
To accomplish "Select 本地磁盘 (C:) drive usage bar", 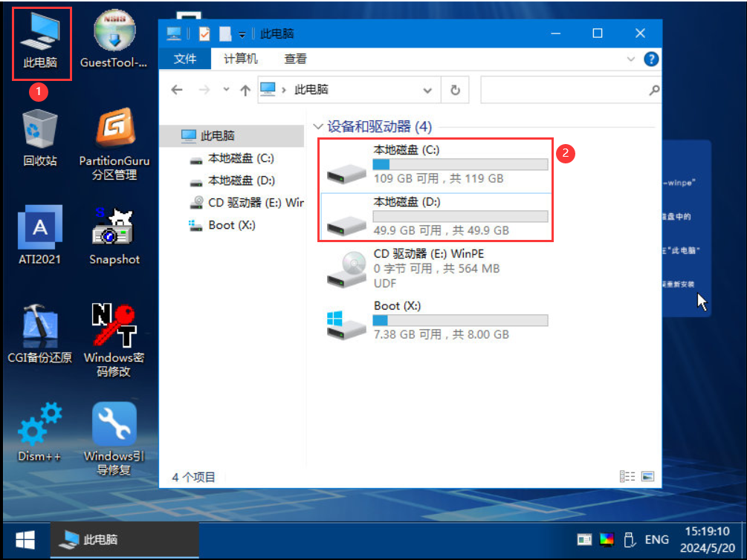I will [x=460, y=164].
